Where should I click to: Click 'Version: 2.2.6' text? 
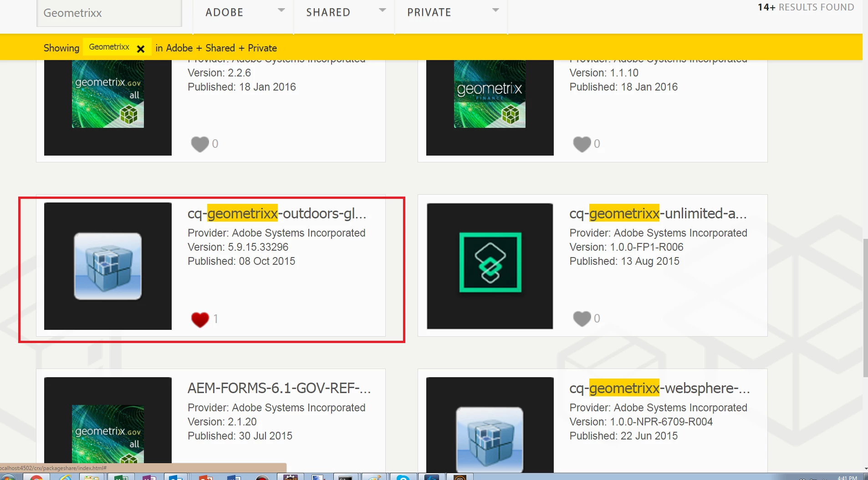click(219, 73)
